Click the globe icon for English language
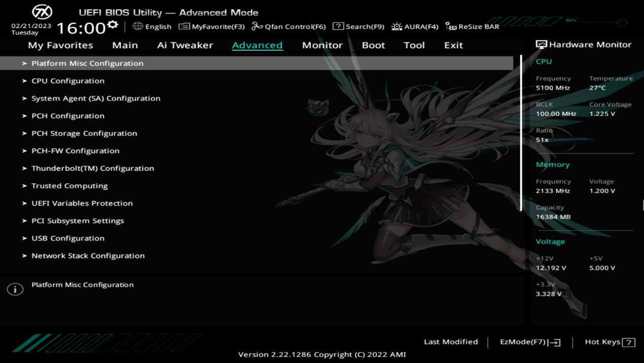 [x=138, y=26]
